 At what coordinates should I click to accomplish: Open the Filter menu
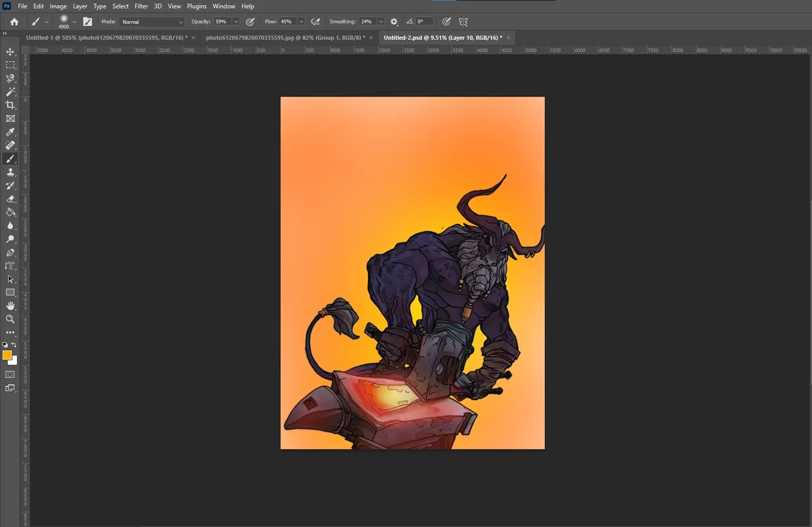[x=141, y=6]
